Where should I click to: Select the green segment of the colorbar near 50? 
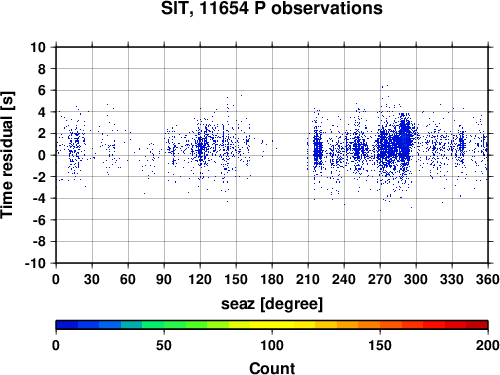(x=164, y=325)
